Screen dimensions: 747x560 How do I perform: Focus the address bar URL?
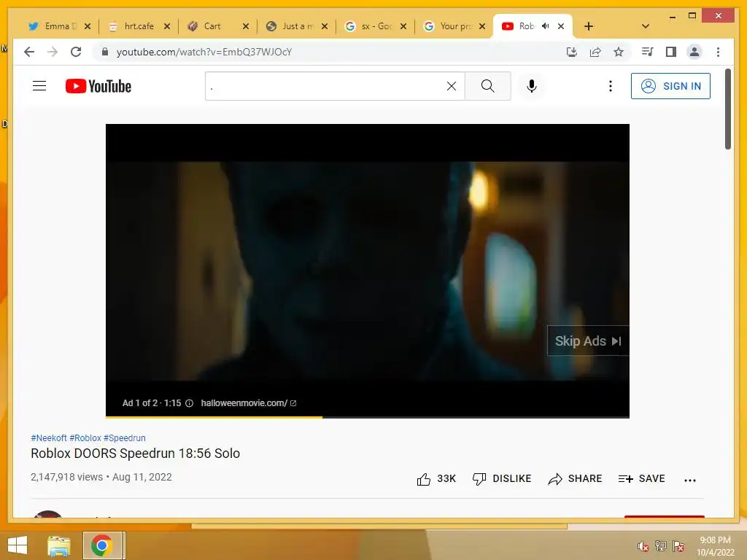(204, 52)
